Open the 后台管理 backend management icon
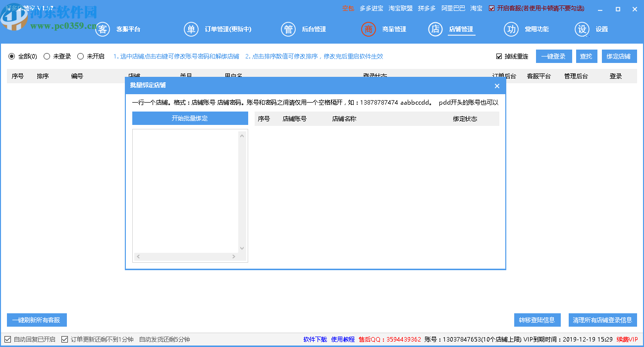Viewport: 644px width, 347px height. (x=289, y=29)
